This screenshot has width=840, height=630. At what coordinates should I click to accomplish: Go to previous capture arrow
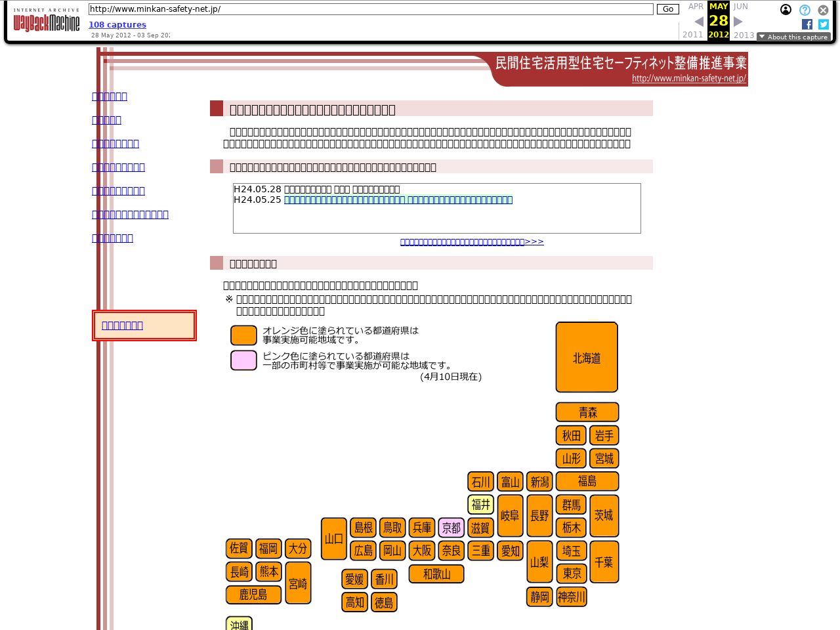click(x=699, y=22)
